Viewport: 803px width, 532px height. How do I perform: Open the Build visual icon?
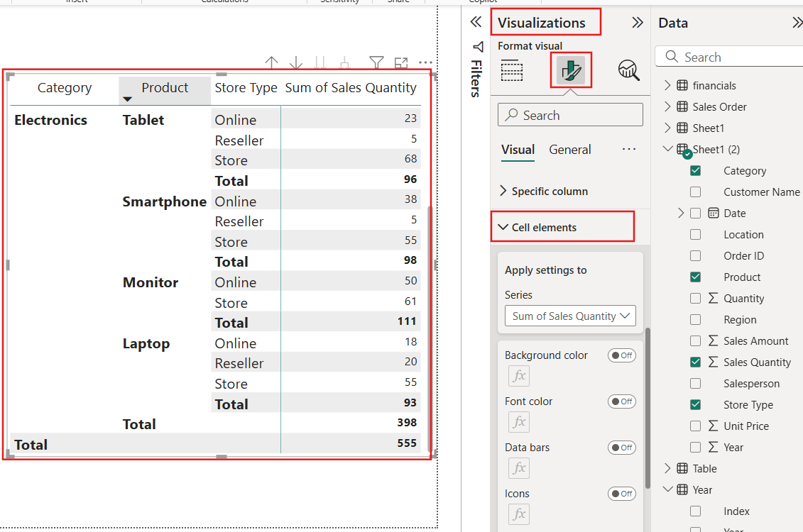[x=512, y=71]
